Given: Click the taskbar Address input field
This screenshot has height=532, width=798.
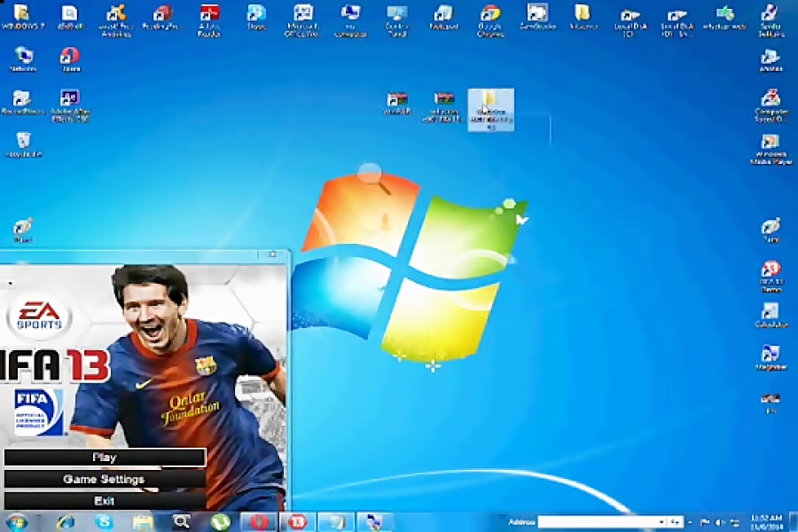Looking at the screenshot, I should click(597, 522).
